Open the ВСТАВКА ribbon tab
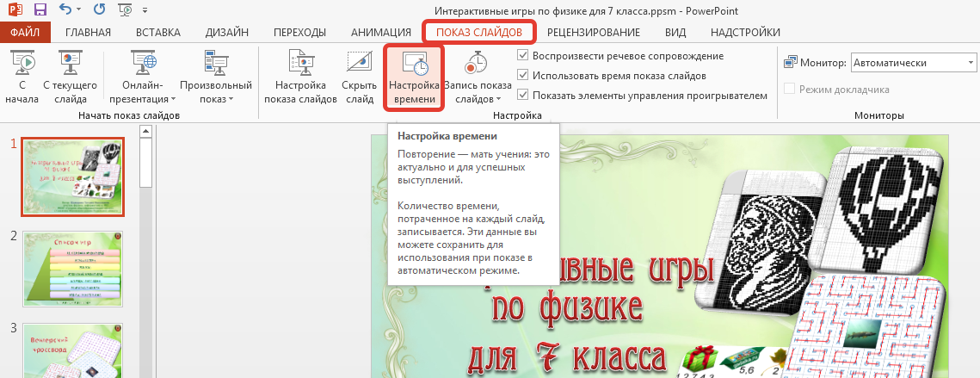980x378 pixels. [x=158, y=33]
